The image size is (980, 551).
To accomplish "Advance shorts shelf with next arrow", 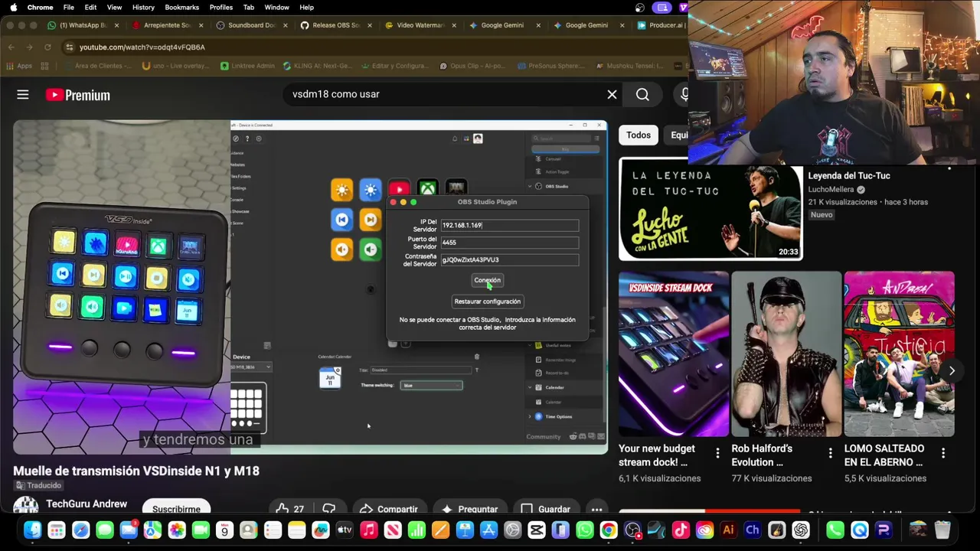I will [952, 370].
